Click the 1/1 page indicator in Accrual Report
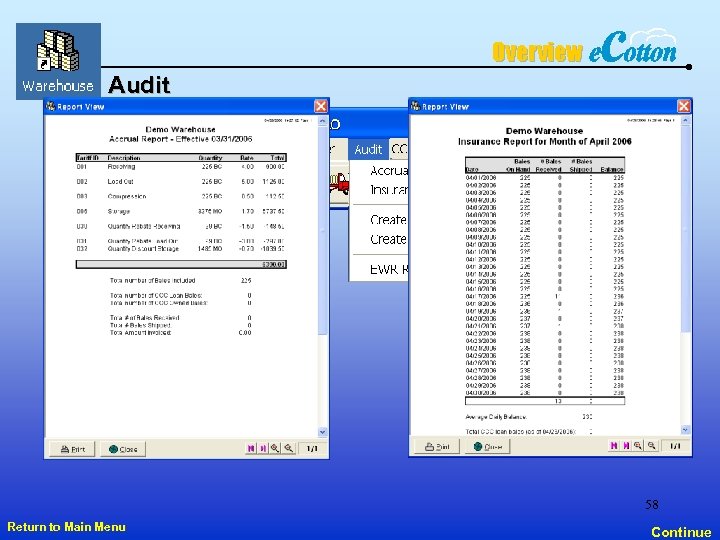The image size is (720, 540). coord(312,448)
